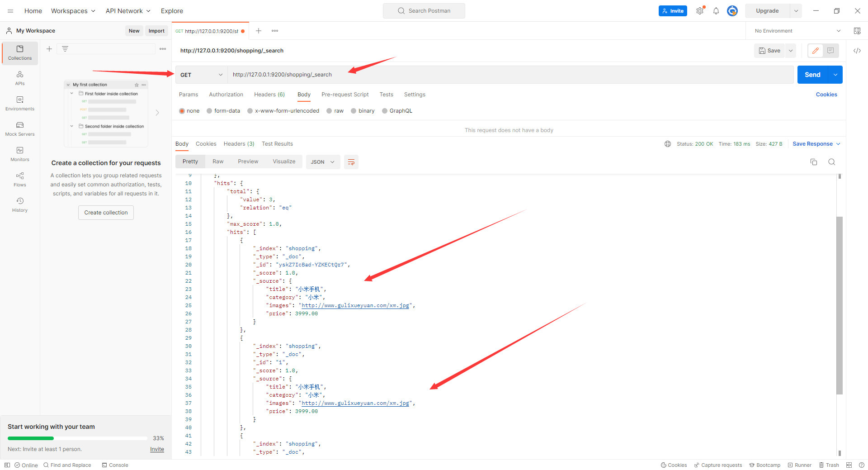The image size is (868, 470).
Task: Expand the Send button arrow options
Action: point(835,75)
